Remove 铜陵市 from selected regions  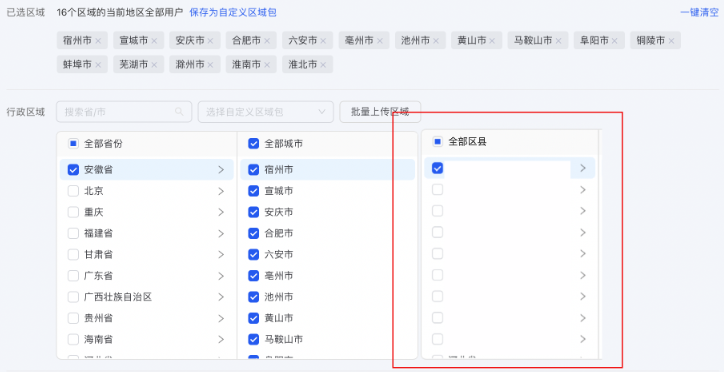click(x=671, y=41)
